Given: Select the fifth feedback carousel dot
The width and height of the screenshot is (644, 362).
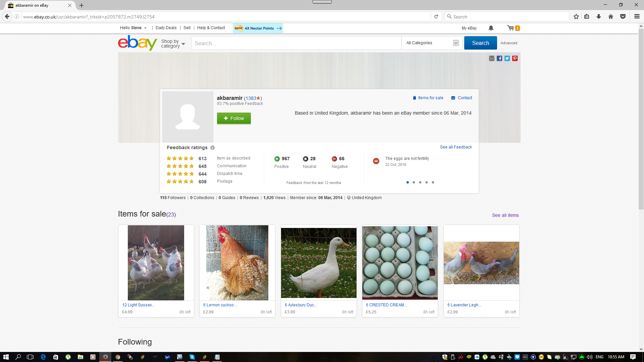Looking at the screenshot, I should [433, 182].
